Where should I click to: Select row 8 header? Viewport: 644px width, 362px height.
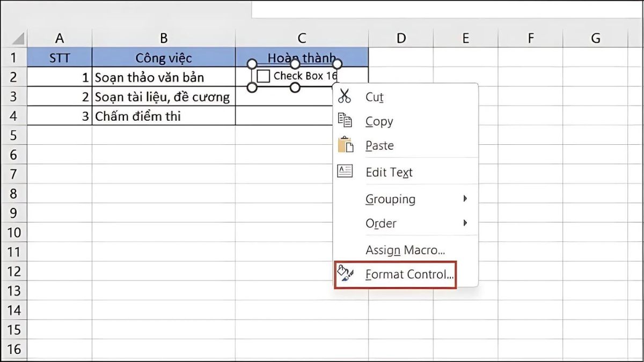[13, 193]
